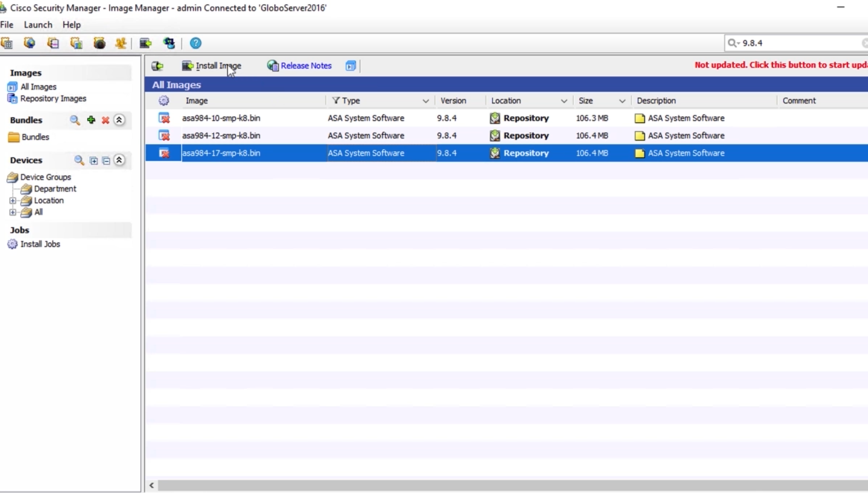Click the green-arrow icon left of Install Image
This screenshot has height=493, width=868.
pyautogui.click(x=157, y=66)
